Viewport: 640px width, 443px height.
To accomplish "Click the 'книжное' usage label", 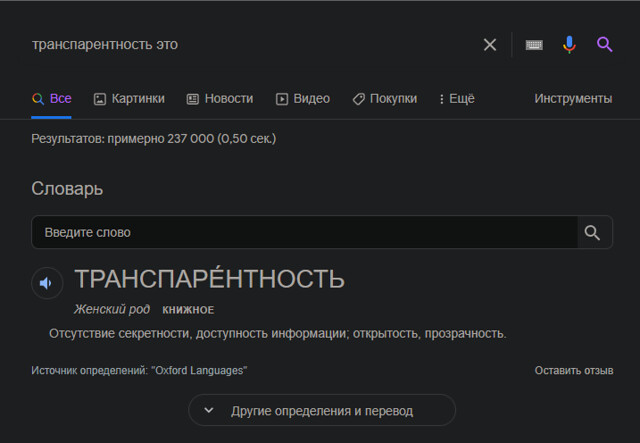I will click(188, 310).
